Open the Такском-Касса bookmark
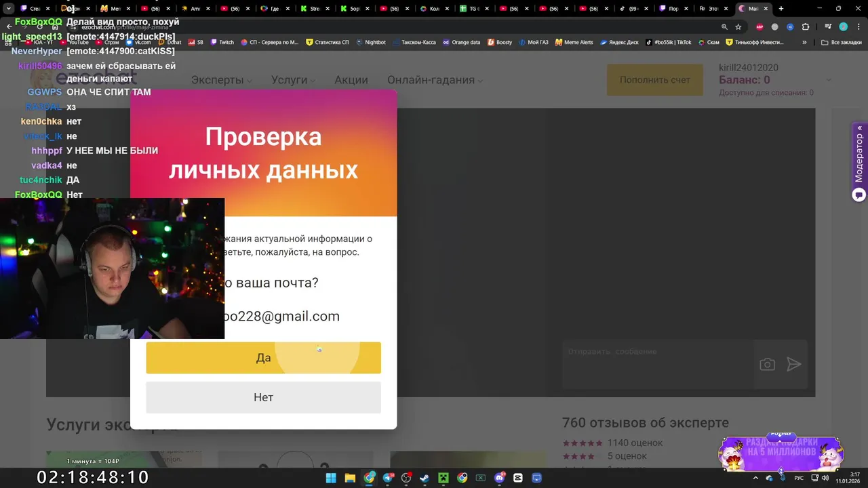This screenshot has width=868, height=488. [x=414, y=42]
